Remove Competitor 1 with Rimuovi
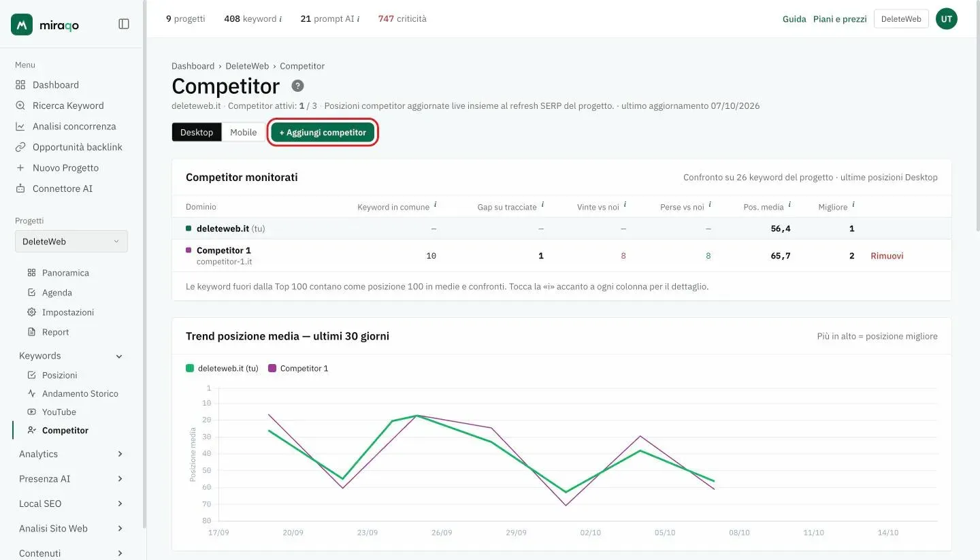 click(887, 256)
